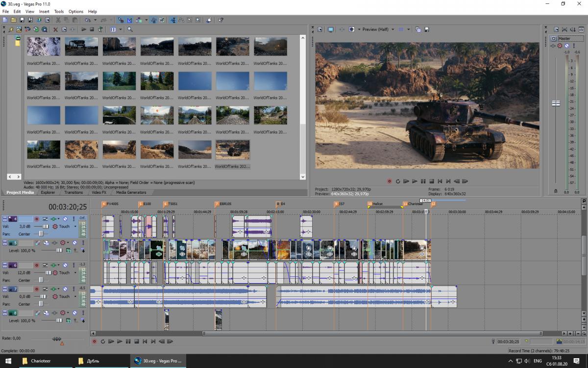The image size is (588, 368).
Task: Switch to the Video FX tab
Action: [99, 192]
